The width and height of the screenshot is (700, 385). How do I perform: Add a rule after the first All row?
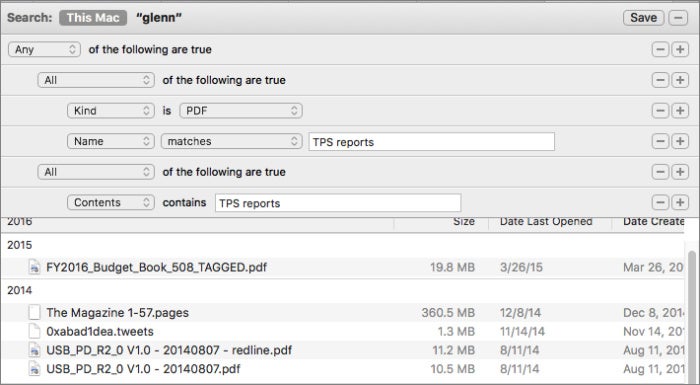click(x=680, y=80)
